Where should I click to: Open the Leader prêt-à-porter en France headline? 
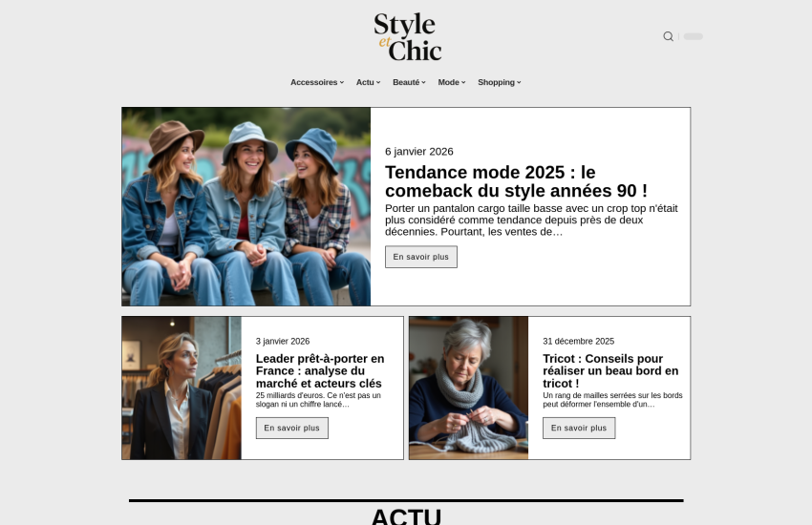click(320, 370)
